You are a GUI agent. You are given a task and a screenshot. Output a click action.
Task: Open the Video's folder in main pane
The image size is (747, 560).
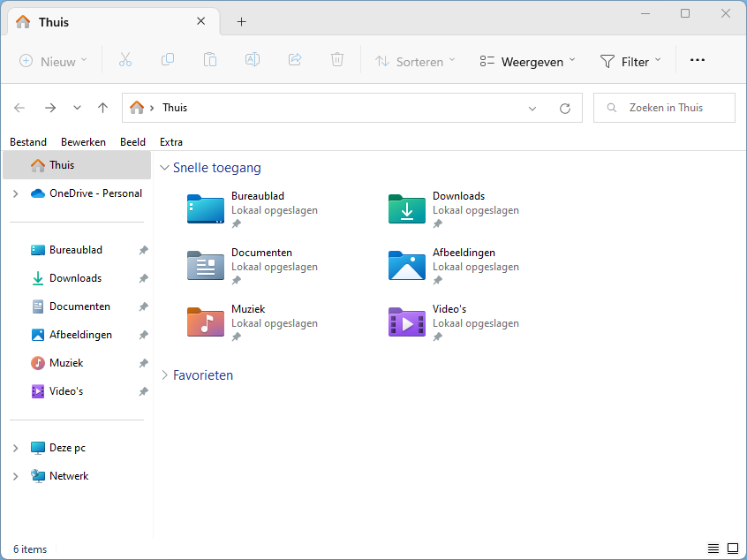pyautogui.click(x=407, y=322)
